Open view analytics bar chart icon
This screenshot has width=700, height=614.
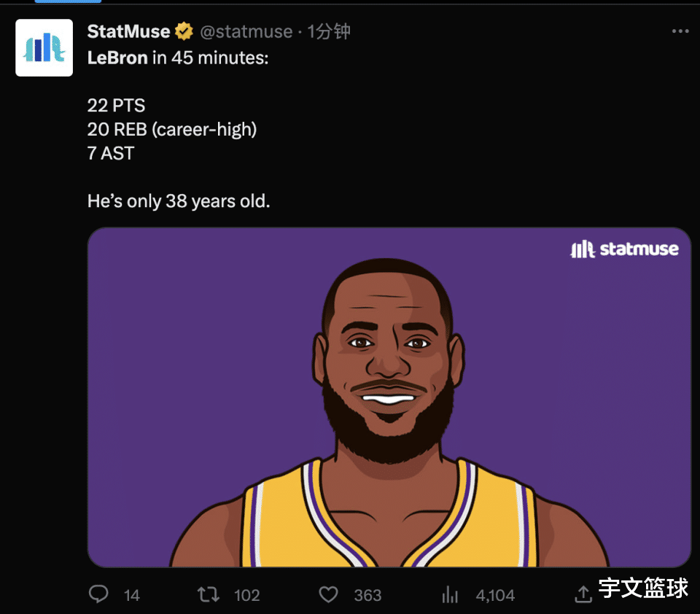(451, 595)
